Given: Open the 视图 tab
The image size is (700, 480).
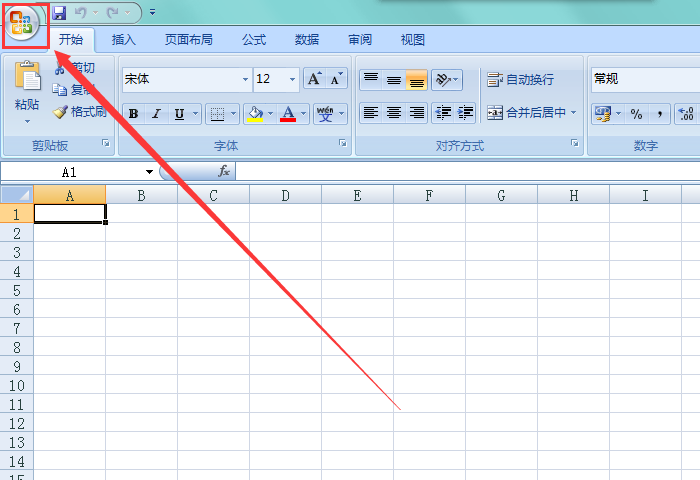Looking at the screenshot, I should pos(412,40).
